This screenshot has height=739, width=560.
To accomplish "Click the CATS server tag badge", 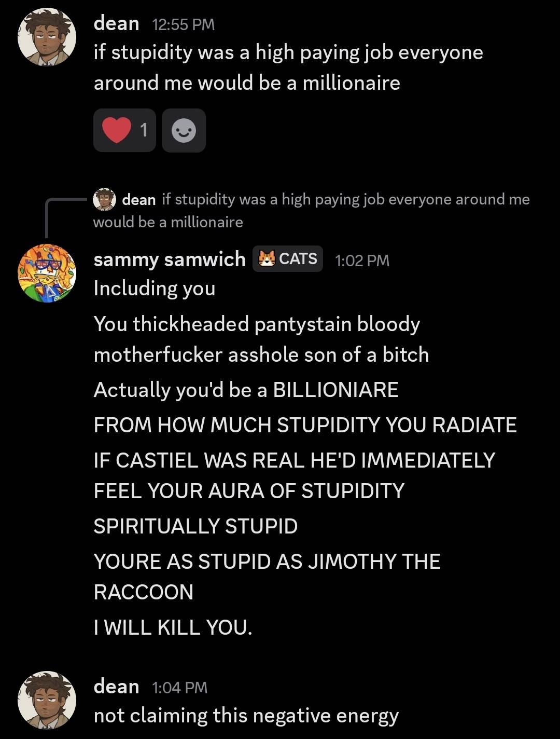I will [x=288, y=258].
